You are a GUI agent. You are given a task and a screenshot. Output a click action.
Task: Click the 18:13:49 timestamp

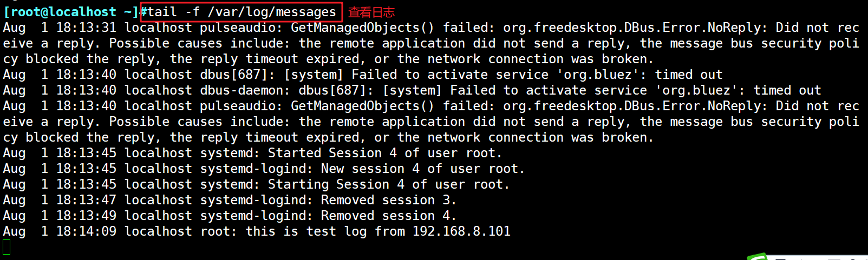(x=86, y=216)
